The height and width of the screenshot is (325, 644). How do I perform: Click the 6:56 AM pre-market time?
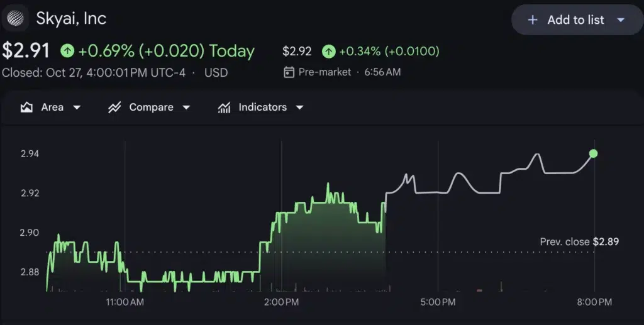coord(382,72)
